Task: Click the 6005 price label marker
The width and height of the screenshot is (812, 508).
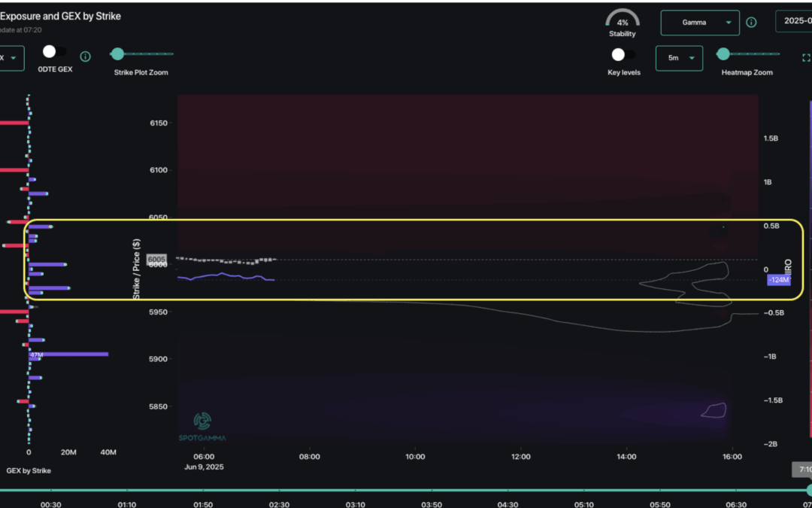Action: 156,259
